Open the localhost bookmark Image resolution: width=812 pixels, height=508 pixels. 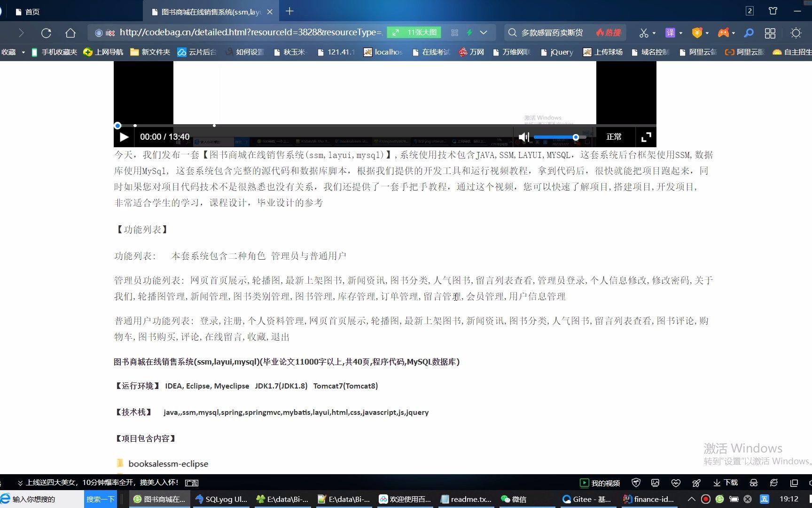(383, 52)
